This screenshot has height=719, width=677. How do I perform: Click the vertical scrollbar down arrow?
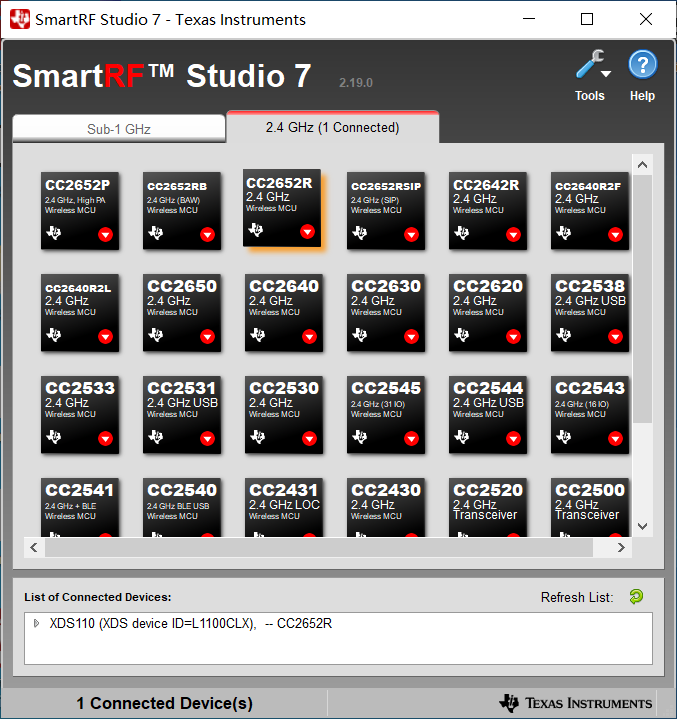[643, 526]
